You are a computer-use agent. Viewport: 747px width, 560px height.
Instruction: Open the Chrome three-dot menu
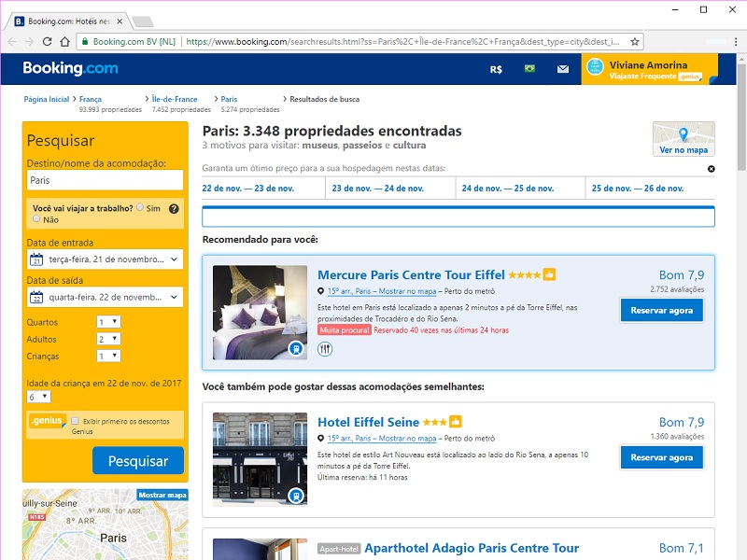(x=736, y=41)
